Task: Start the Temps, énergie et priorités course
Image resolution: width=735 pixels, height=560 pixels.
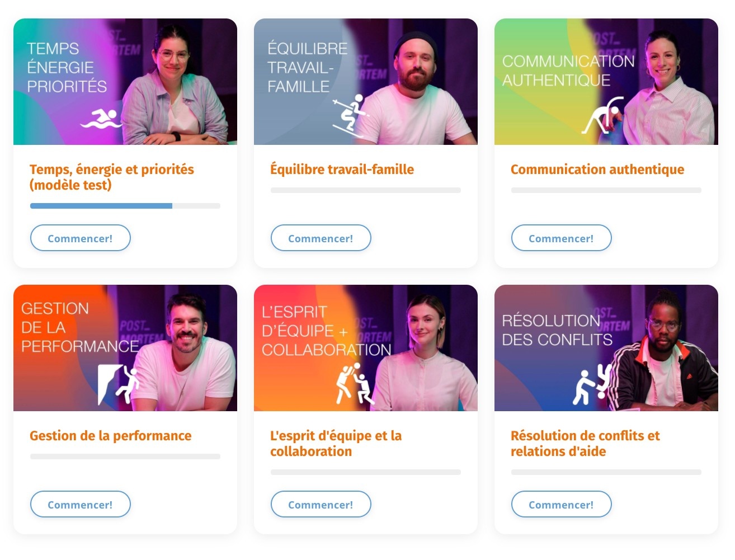Action: coord(80,238)
